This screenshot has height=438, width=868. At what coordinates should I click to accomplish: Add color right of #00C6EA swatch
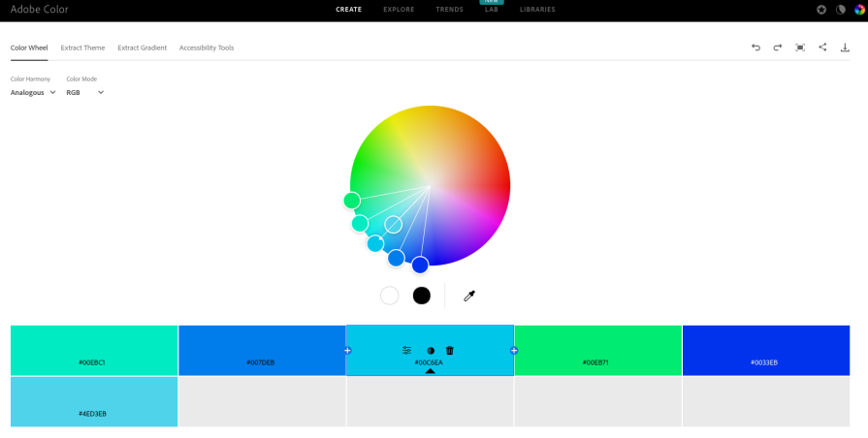tap(514, 351)
